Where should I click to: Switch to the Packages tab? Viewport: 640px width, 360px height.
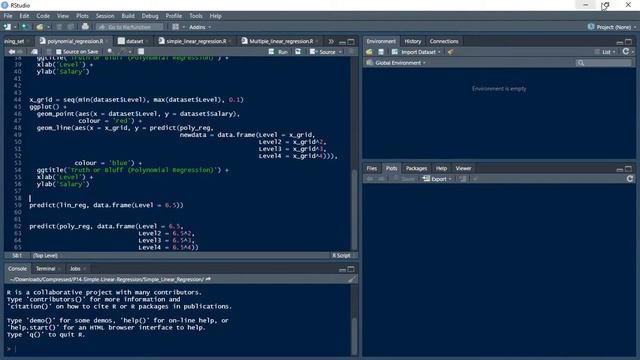(416, 168)
